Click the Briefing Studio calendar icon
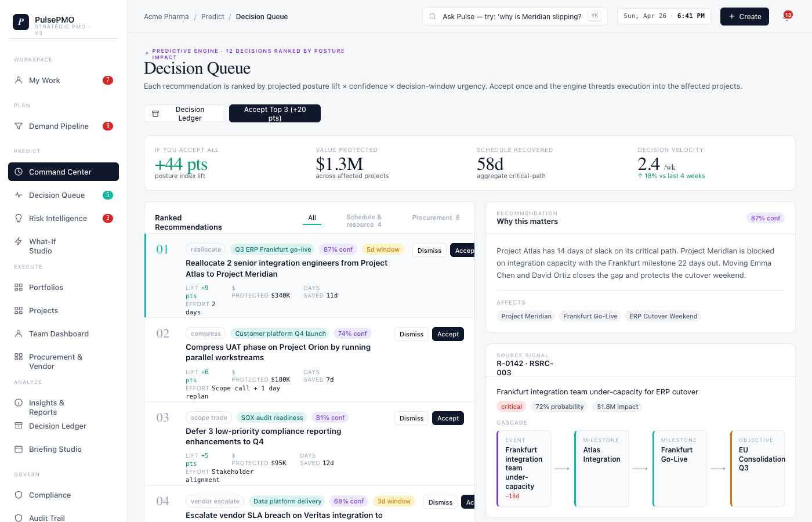Image resolution: width=812 pixels, height=522 pixels. (19, 449)
